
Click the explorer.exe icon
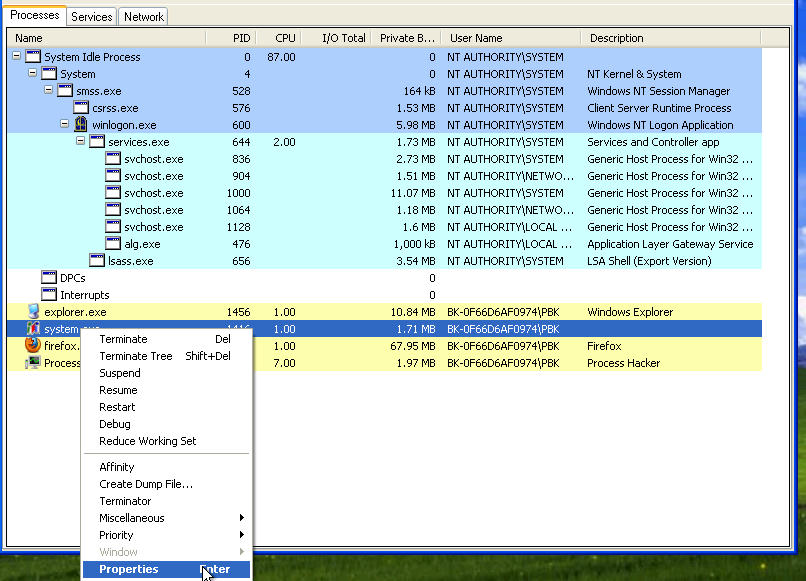[33, 311]
